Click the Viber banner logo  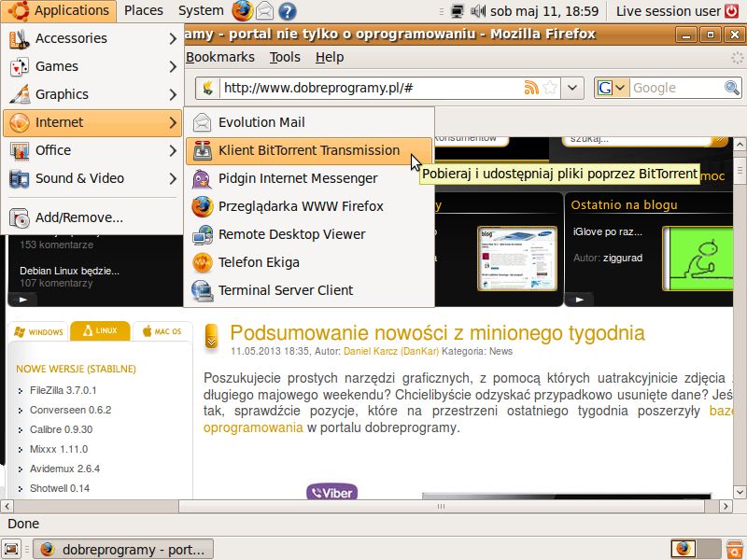click(332, 493)
